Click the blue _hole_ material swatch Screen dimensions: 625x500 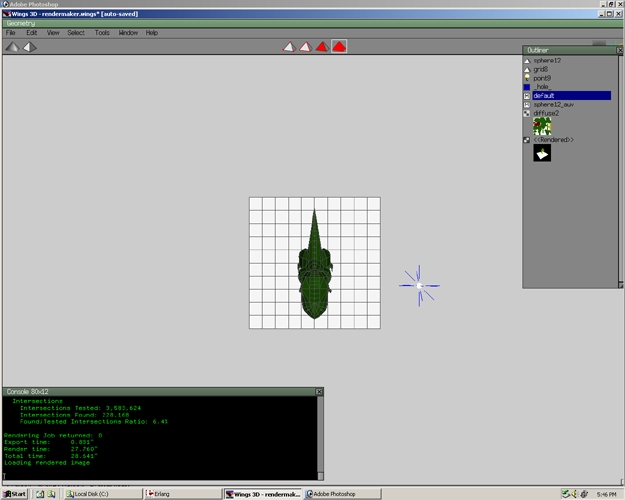[x=527, y=87]
